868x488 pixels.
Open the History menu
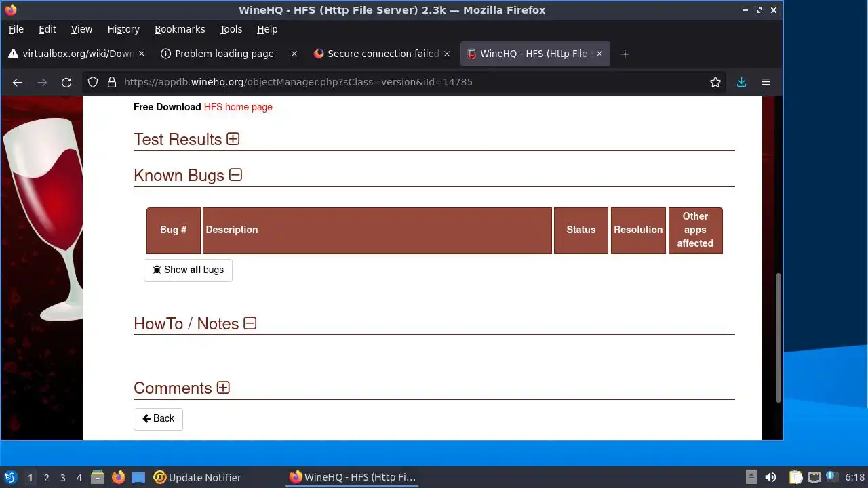point(123,29)
